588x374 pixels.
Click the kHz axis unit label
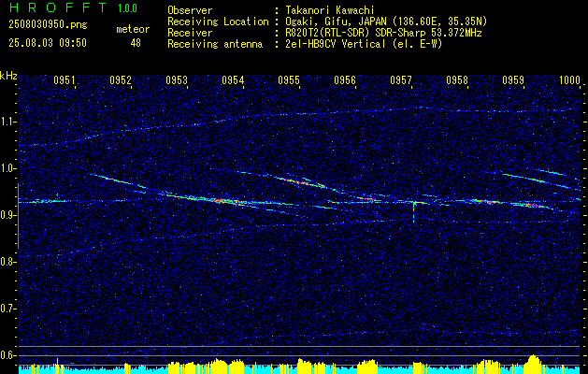8,76
